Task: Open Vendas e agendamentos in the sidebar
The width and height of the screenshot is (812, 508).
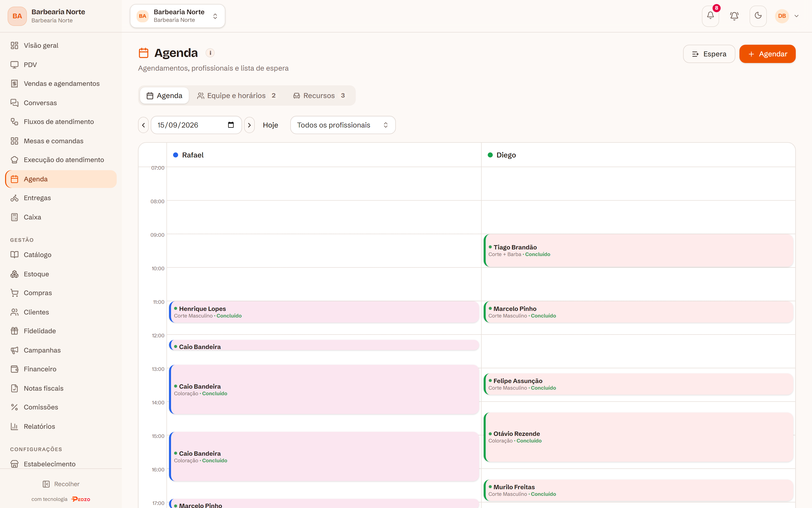Action: [61, 84]
